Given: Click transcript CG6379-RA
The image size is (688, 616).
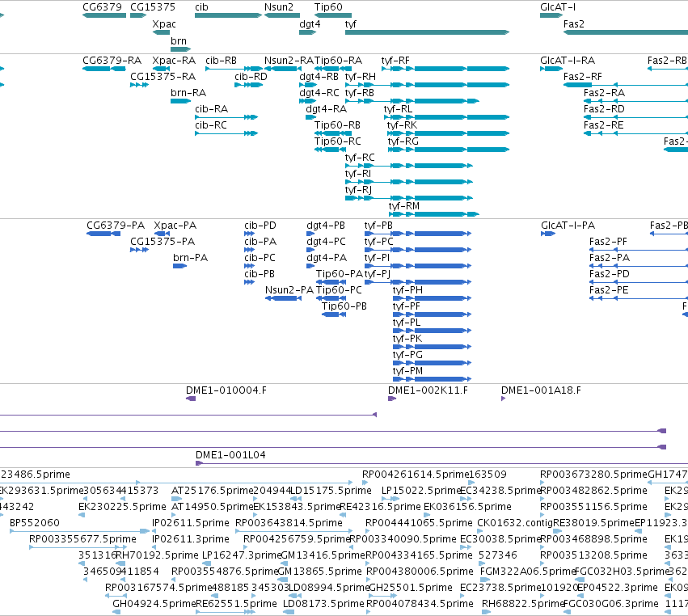Looking at the screenshot, I should coord(112,61).
